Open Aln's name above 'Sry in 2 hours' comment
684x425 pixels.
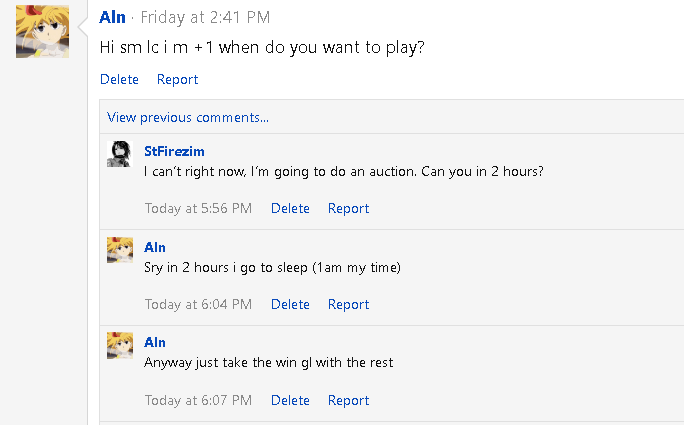[155, 247]
